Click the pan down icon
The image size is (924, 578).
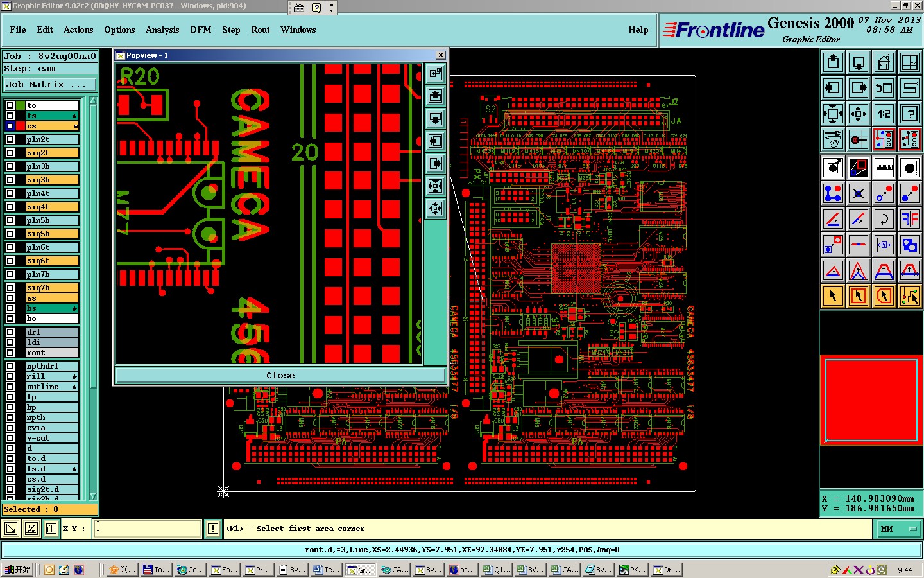click(859, 62)
